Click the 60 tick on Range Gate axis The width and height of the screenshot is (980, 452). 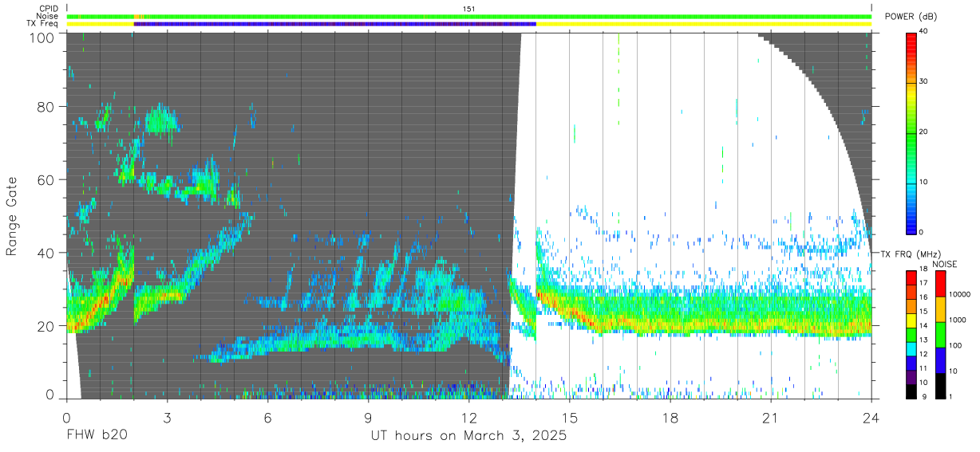(46, 180)
